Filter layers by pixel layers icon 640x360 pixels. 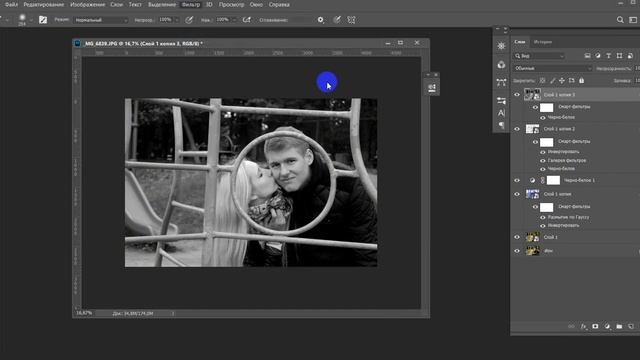pos(587,56)
